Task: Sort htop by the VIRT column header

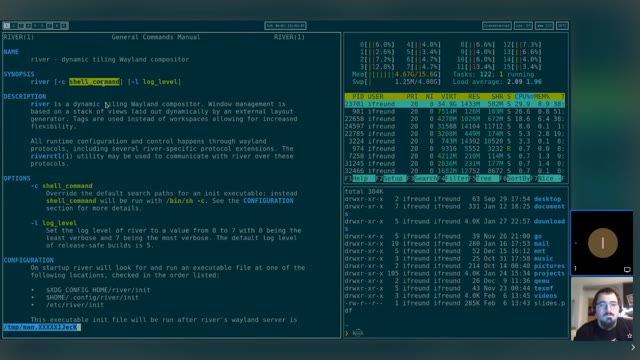Action: 449,97
